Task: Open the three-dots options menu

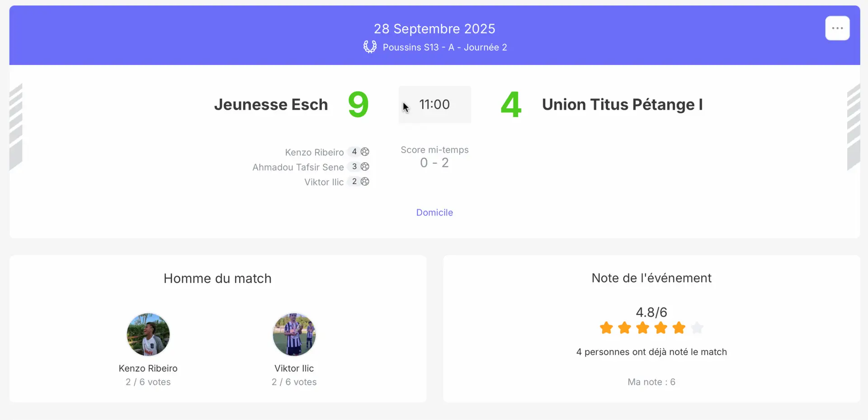Action: click(x=837, y=28)
